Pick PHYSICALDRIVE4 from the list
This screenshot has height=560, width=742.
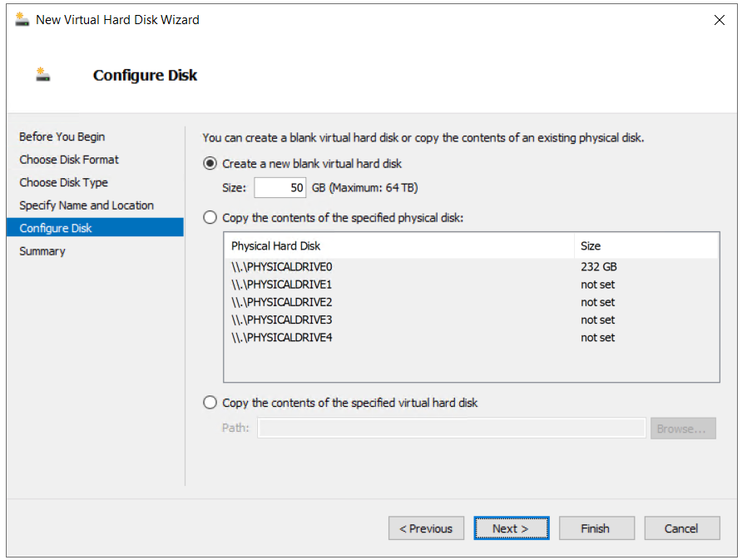(283, 338)
